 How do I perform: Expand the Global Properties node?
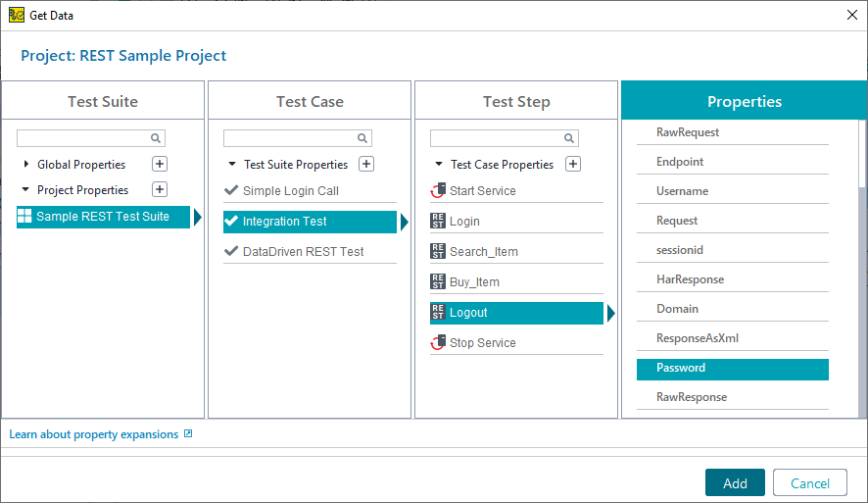click(26, 165)
